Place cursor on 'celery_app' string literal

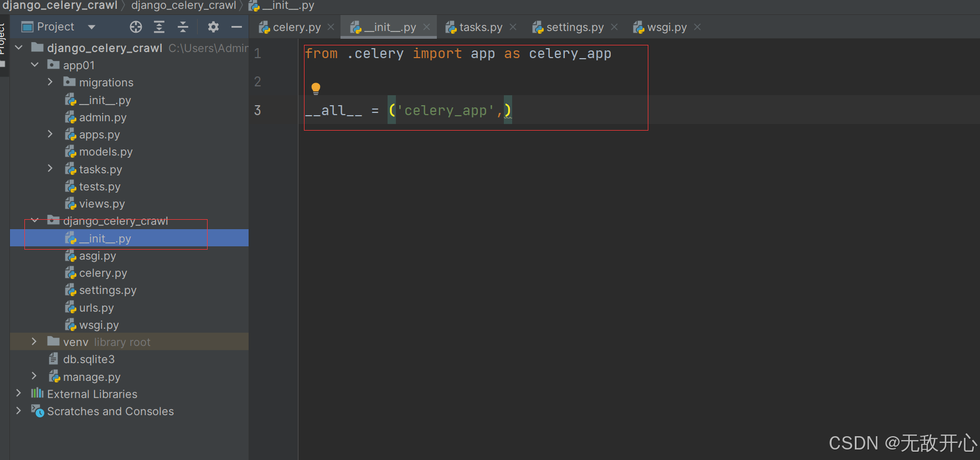point(446,111)
